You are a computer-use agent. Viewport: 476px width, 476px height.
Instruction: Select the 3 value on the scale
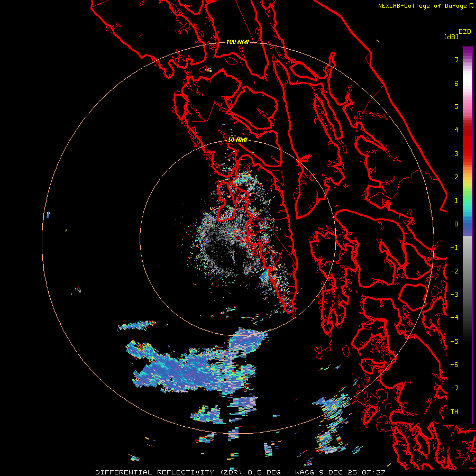pos(456,153)
